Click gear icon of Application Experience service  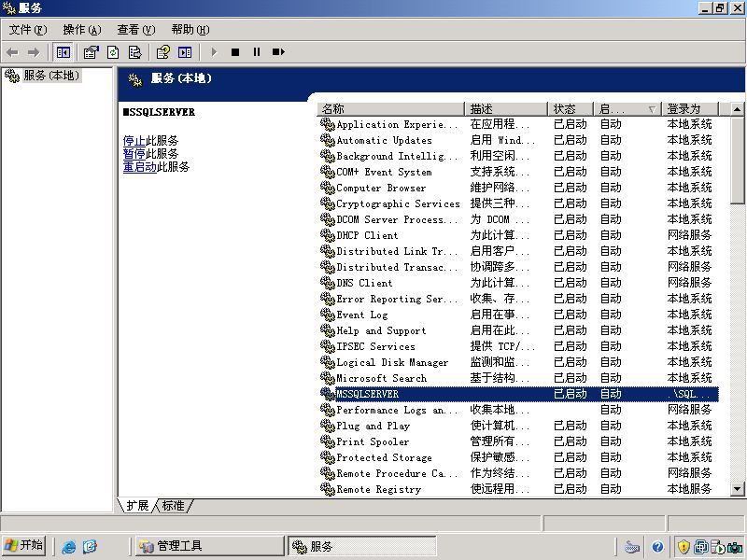328,125
